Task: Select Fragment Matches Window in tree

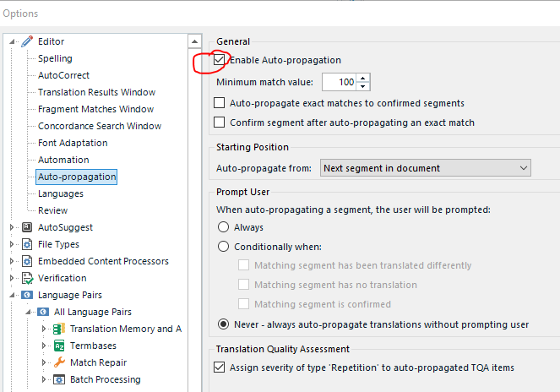Action: coord(95,109)
